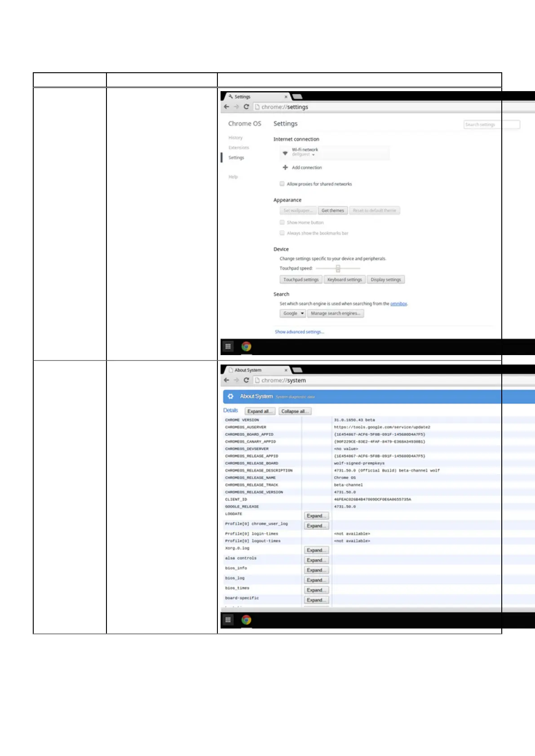Click the Collapse all button

click(x=295, y=411)
